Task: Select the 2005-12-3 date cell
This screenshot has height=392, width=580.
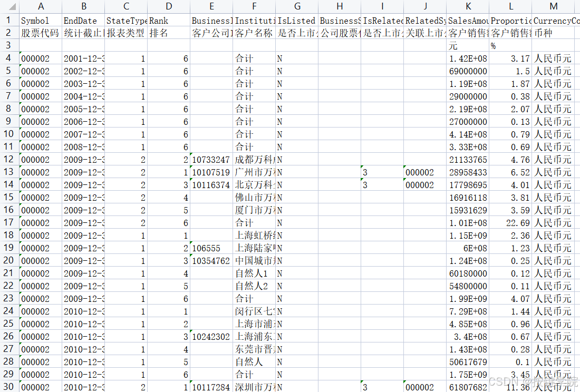Action: click(x=83, y=109)
